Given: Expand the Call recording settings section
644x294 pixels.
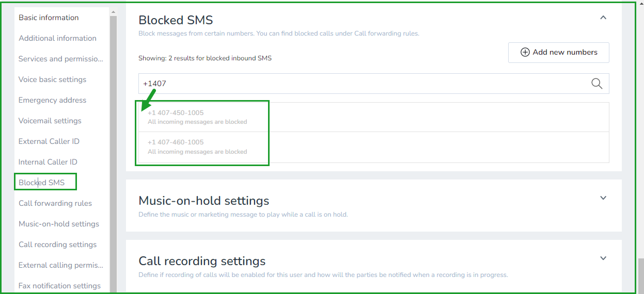Looking at the screenshot, I should pyautogui.click(x=603, y=258).
